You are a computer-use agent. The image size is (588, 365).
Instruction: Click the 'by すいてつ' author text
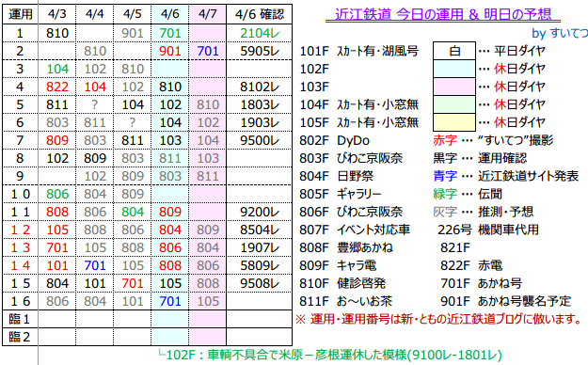560,33
